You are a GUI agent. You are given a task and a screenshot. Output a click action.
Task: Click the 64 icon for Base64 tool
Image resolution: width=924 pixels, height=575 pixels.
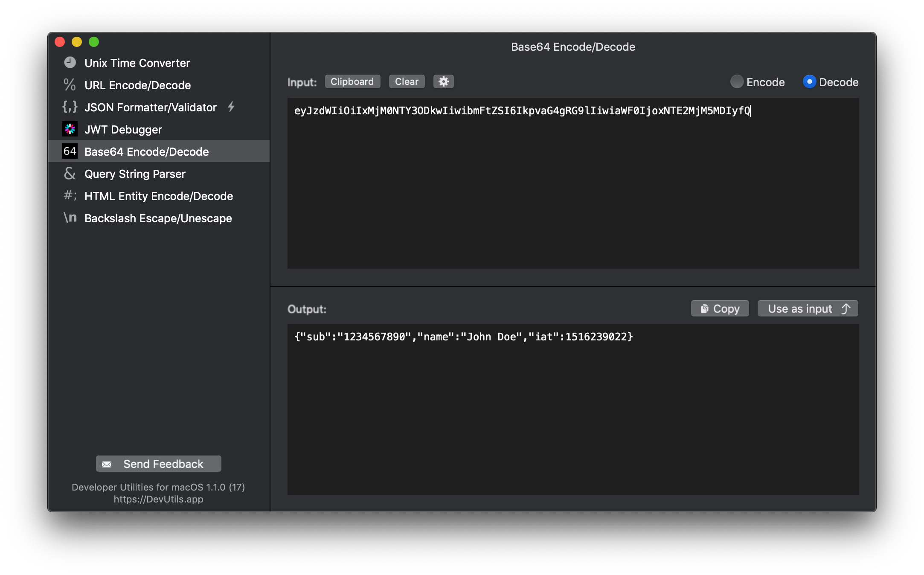70,151
